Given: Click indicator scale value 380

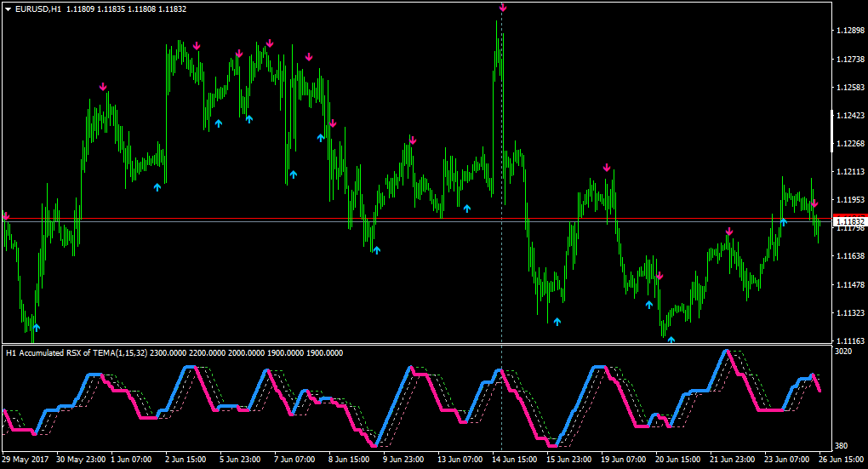Looking at the screenshot, I should [842, 446].
